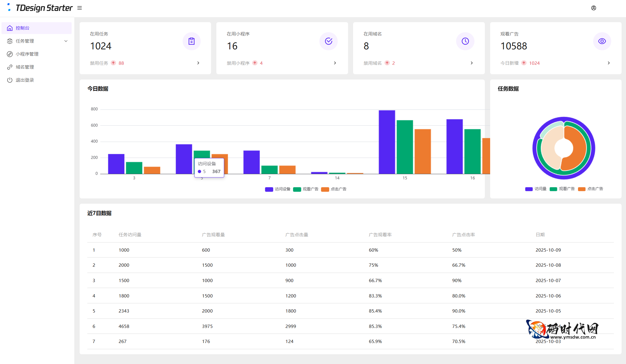The image size is (626, 364).
Task: Expand the 任务管理 submenu chevron
Action: click(66, 41)
